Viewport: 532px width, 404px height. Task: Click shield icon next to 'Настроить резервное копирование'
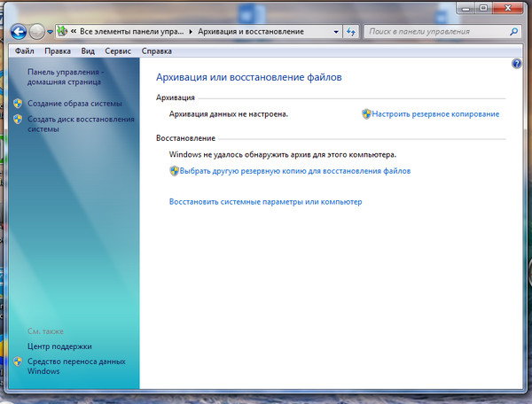(366, 114)
